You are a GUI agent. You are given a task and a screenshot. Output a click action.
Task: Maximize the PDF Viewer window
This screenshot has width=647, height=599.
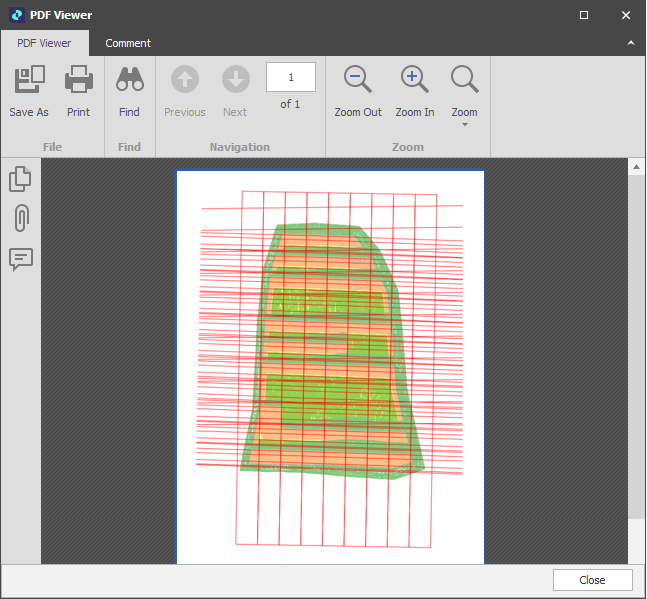coord(584,15)
